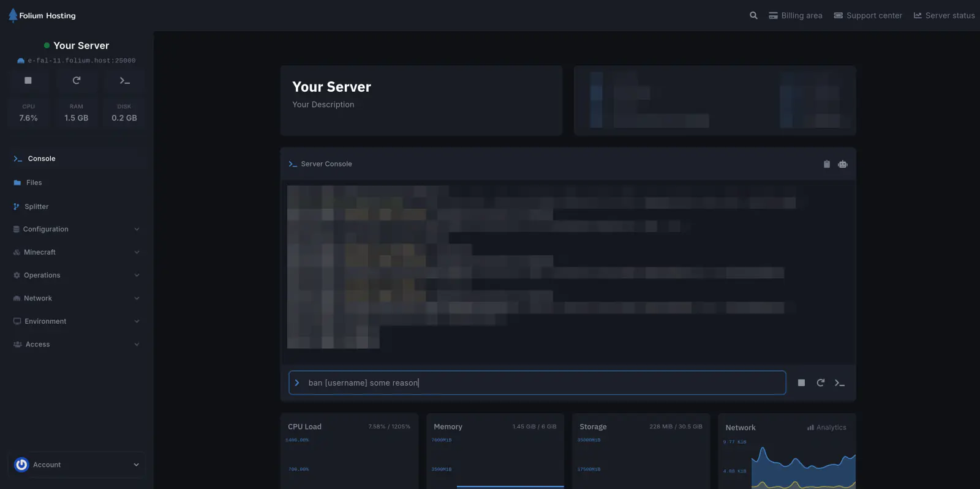Open the Account dropdown menu
The width and height of the screenshot is (980, 489).
pyautogui.click(x=77, y=465)
